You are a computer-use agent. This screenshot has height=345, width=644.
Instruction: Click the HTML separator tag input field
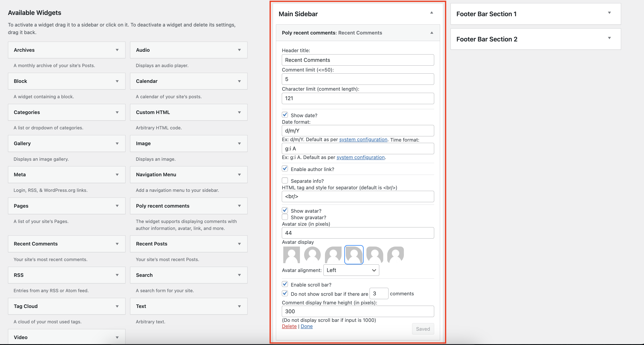click(358, 197)
